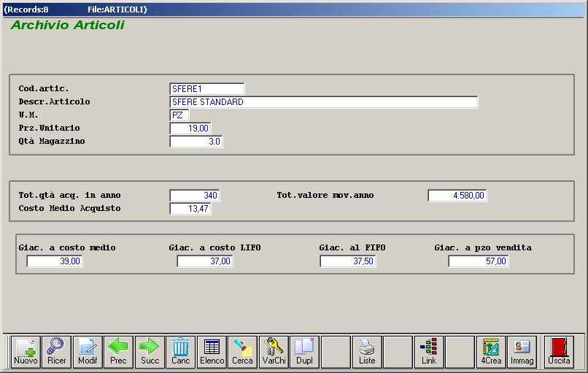Click Prz.Unitario field showing 19,00
This screenshot has height=373, width=588.
(x=190, y=128)
